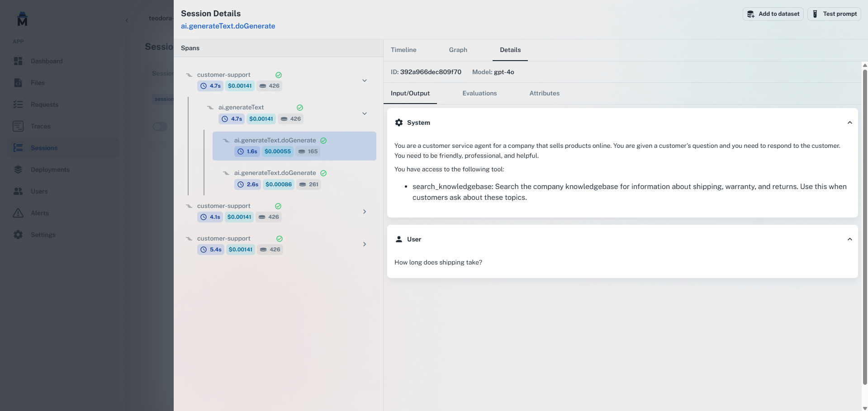Click the 4.1s duration badge

coord(210,217)
